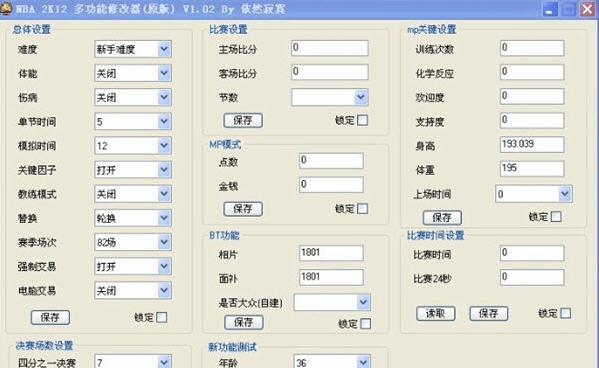599x368 pixels.
Task: Click the 相片 input field
Action: (331, 253)
